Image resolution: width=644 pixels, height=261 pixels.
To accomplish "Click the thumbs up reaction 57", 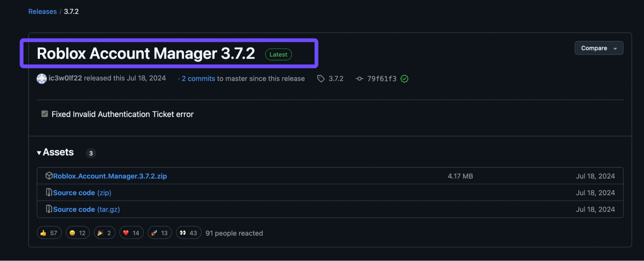I will (x=49, y=233).
